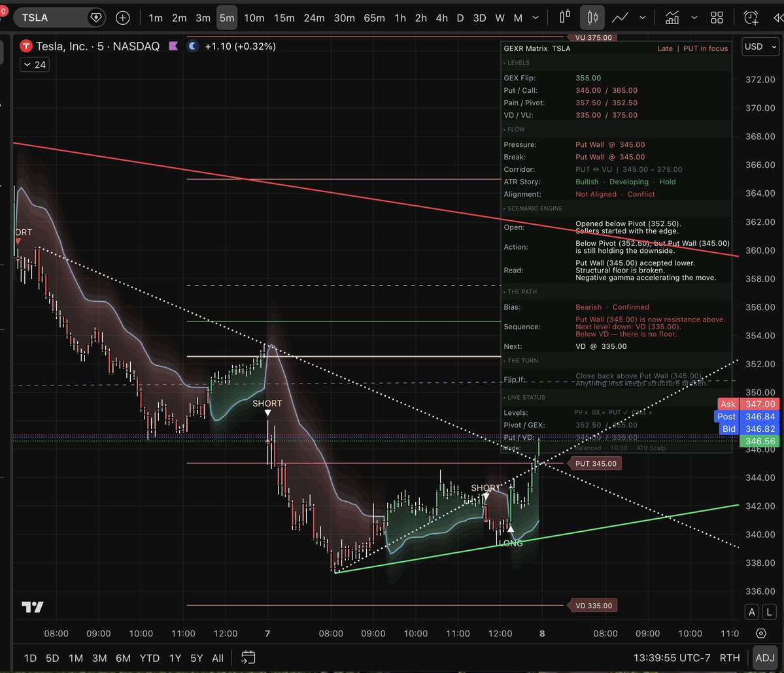
Task: Click the Ask 347.00 price label
Action: click(749, 404)
